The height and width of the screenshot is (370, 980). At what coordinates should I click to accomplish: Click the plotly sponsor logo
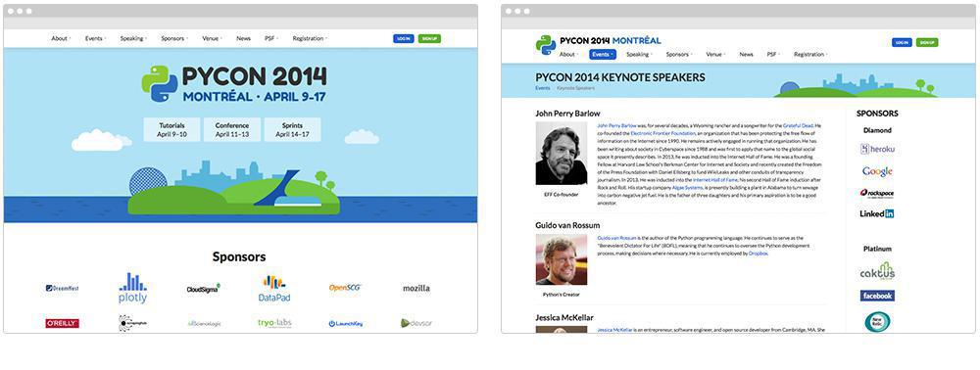(x=132, y=288)
